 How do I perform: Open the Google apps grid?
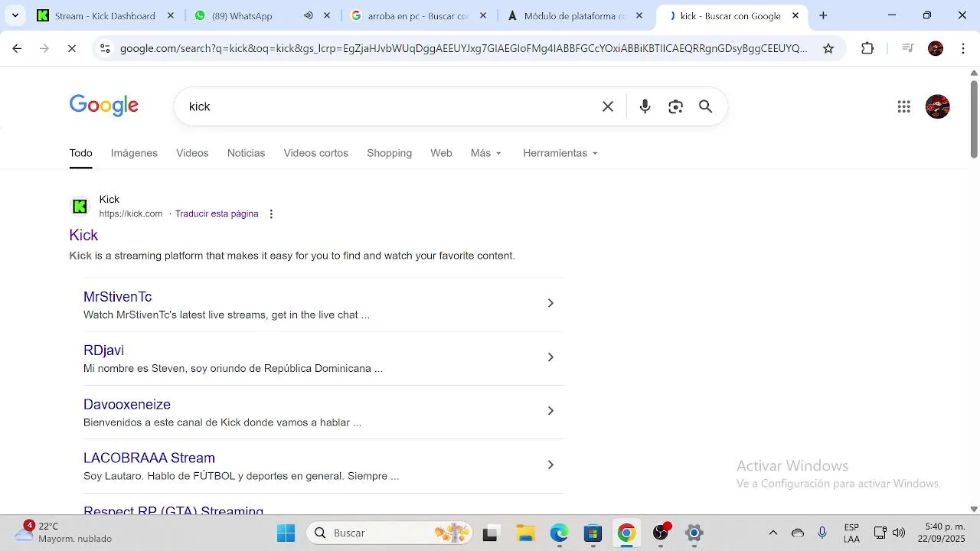(x=904, y=106)
